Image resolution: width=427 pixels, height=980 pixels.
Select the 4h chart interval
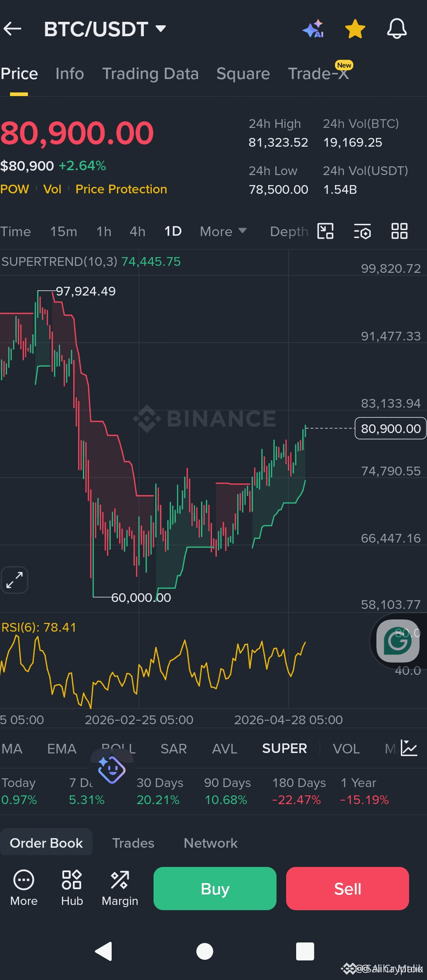(x=137, y=231)
